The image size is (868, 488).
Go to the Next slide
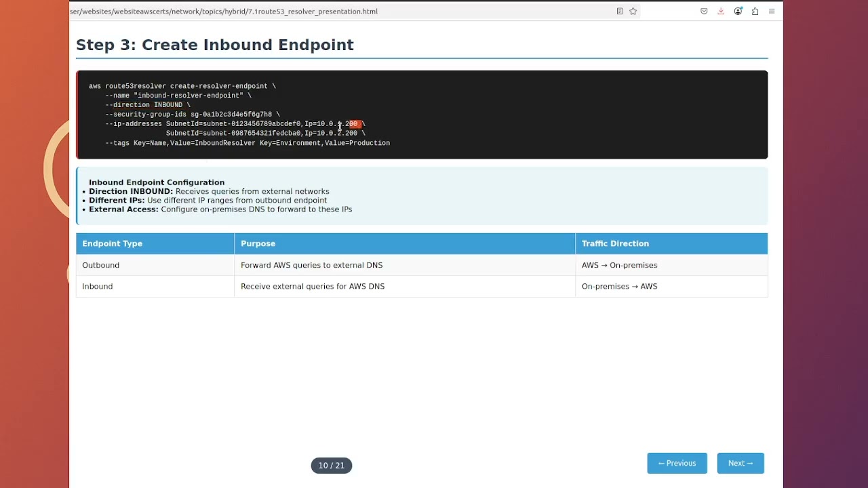[741, 464]
